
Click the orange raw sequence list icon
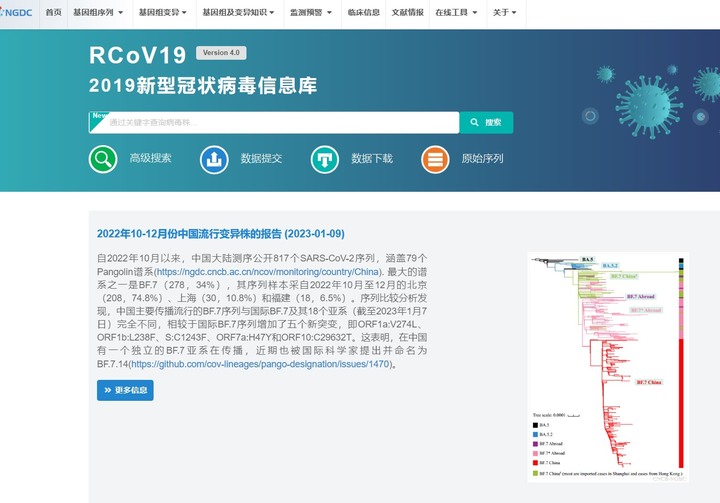[435, 159]
